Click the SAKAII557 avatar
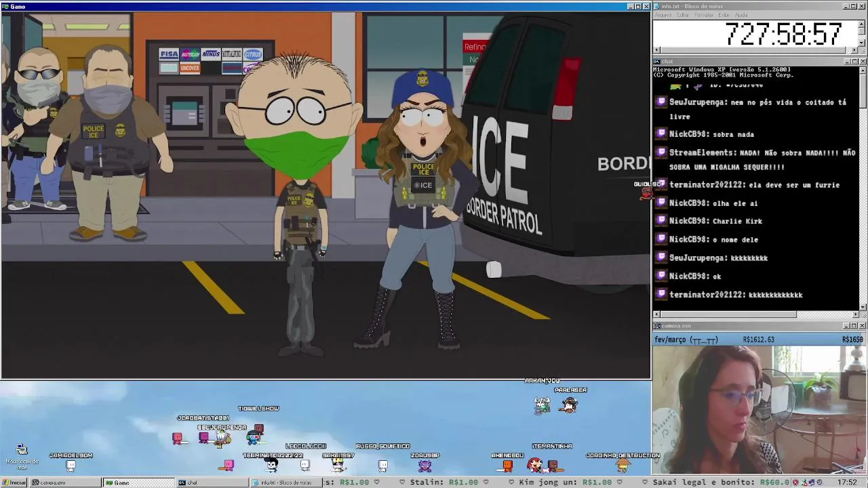The image size is (868, 488). coord(338,465)
